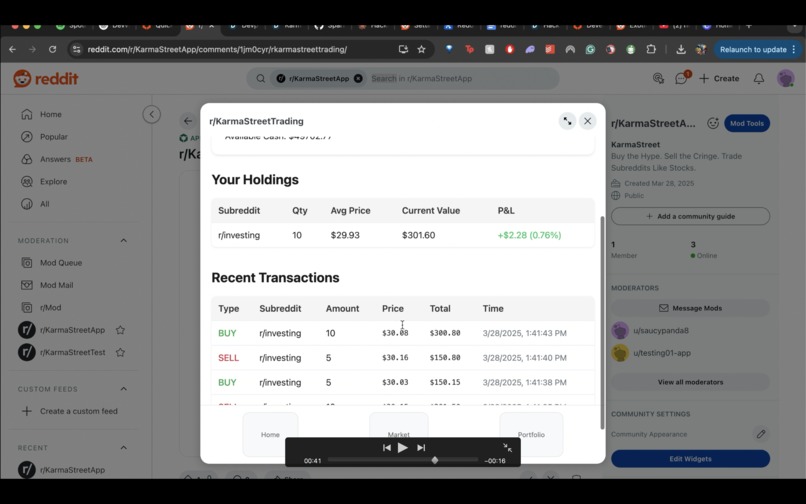Favorite r/KarmaStreetTest with the star
The width and height of the screenshot is (806, 504).
[x=120, y=352]
